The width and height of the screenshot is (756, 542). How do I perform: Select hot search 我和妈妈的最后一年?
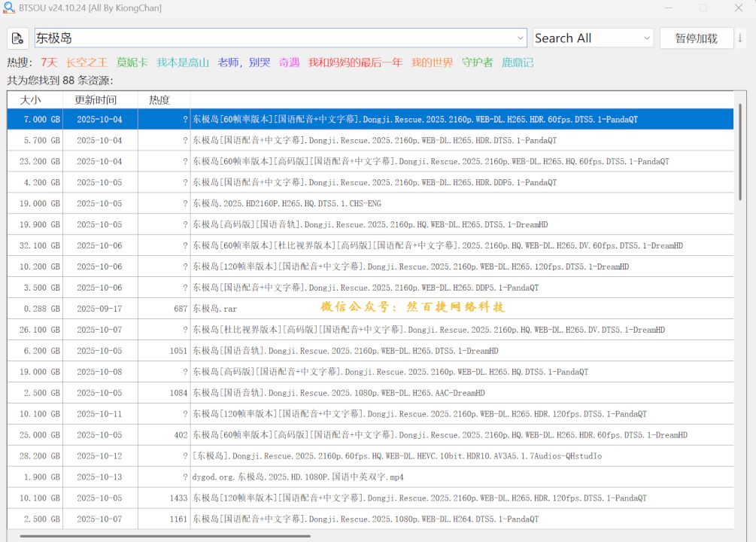coord(355,62)
